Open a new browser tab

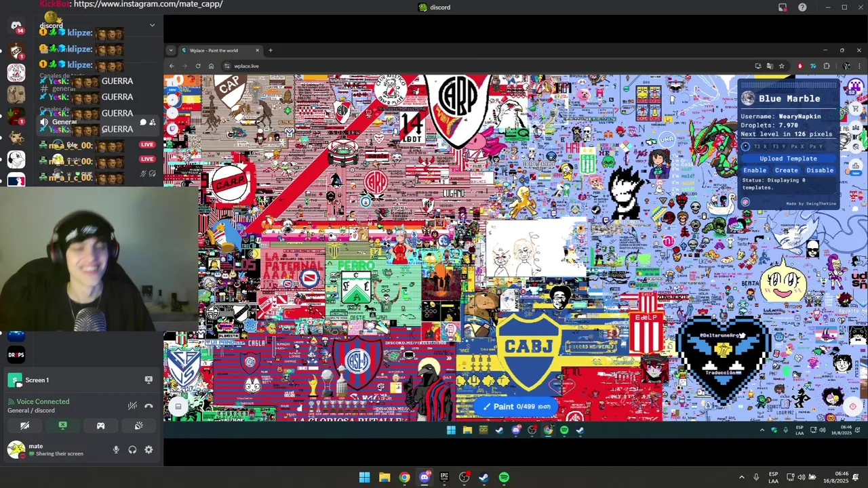pos(270,50)
